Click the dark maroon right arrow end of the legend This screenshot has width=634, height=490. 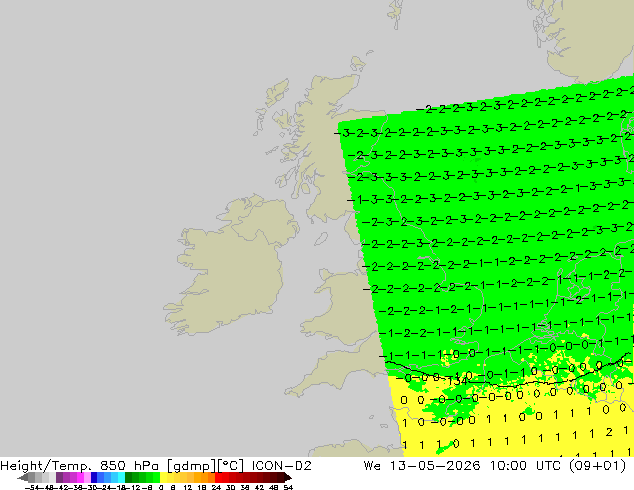click(x=288, y=477)
